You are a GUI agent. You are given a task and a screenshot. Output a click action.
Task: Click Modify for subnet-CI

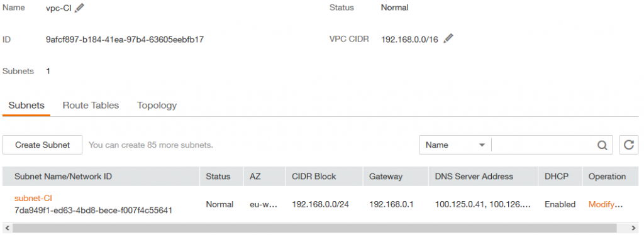point(601,204)
